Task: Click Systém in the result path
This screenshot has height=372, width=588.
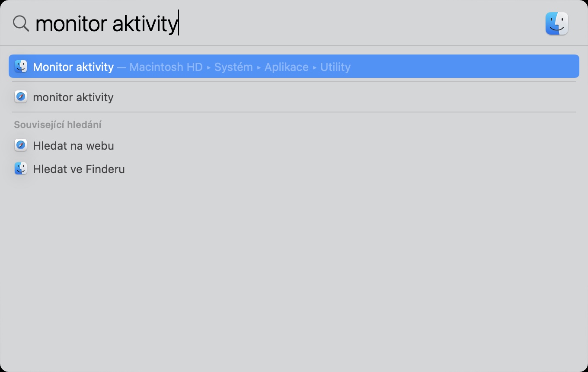Action: pyautogui.click(x=233, y=67)
